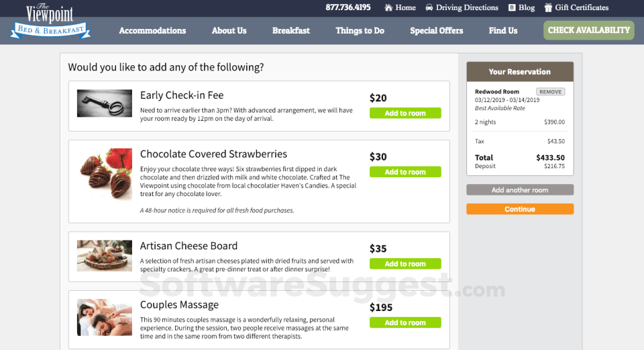Open the Breakfast menu item
The height and width of the screenshot is (350, 644).
click(x=291, y=30)
